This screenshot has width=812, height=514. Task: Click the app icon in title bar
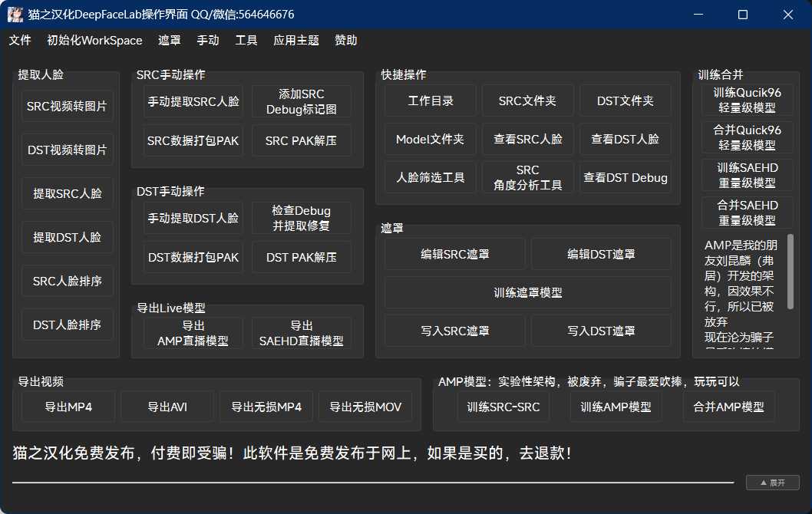[x=15, y=15]
